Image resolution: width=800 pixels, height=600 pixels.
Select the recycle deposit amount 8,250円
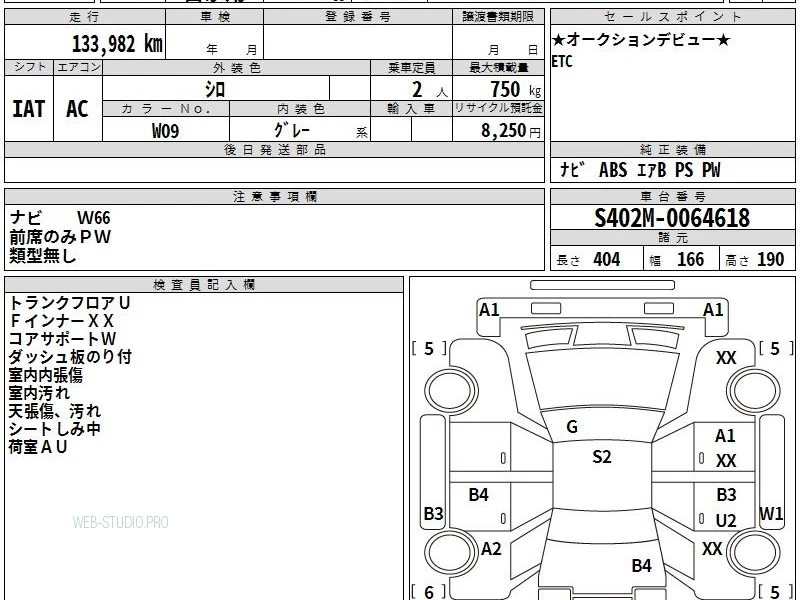[511, 131]
